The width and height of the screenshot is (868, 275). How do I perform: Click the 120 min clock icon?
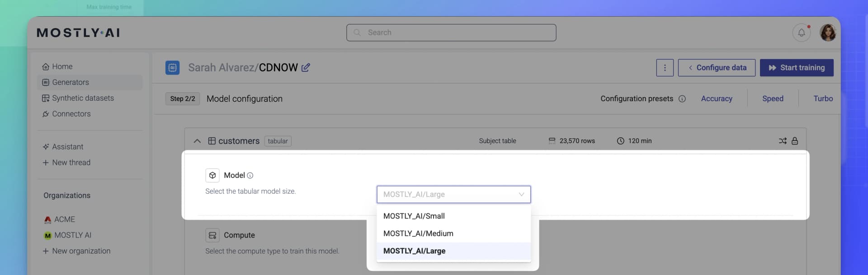point(621,141)
